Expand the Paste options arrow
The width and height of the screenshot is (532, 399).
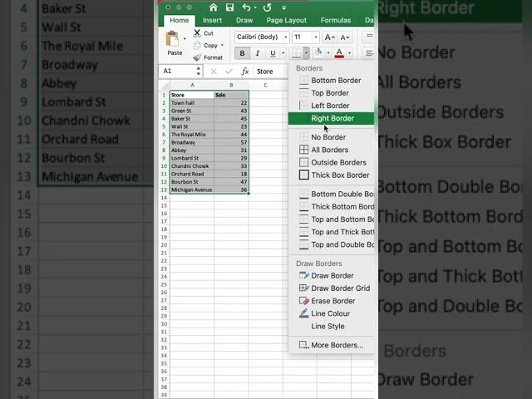point(185,39)
